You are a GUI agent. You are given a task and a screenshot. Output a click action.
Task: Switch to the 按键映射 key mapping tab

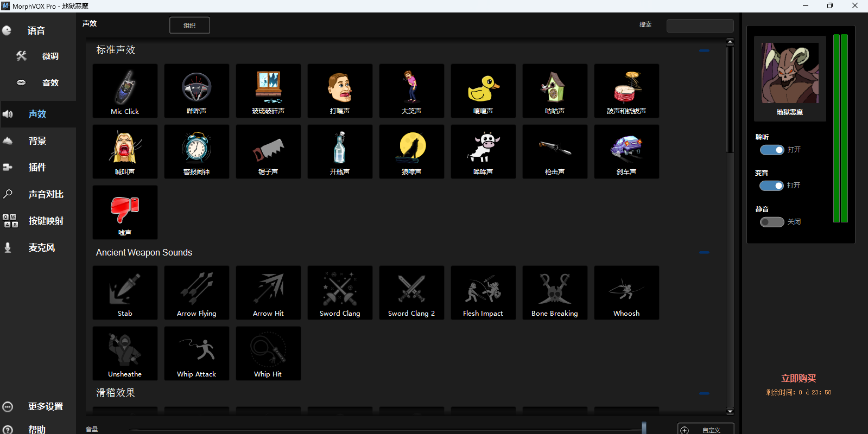point(46,221)
